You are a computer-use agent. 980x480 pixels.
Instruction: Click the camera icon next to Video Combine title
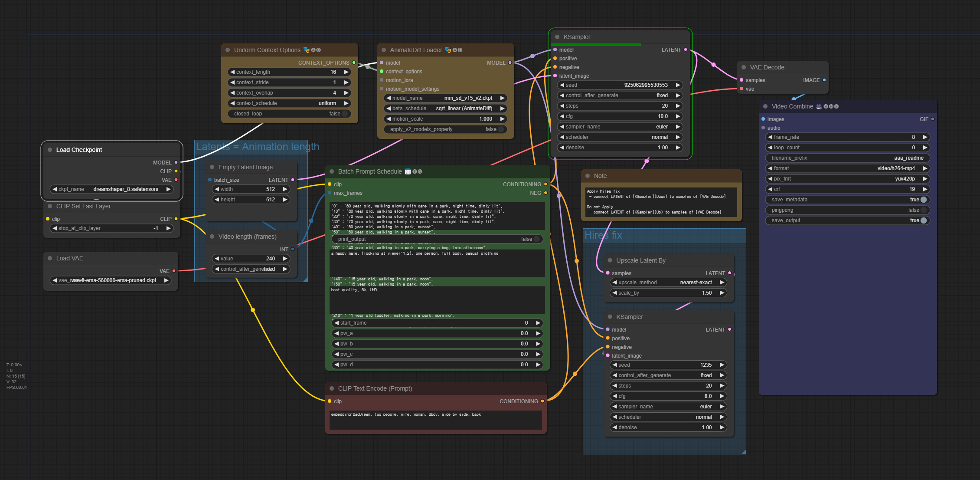pyautogui.click(x=819, y=106)
